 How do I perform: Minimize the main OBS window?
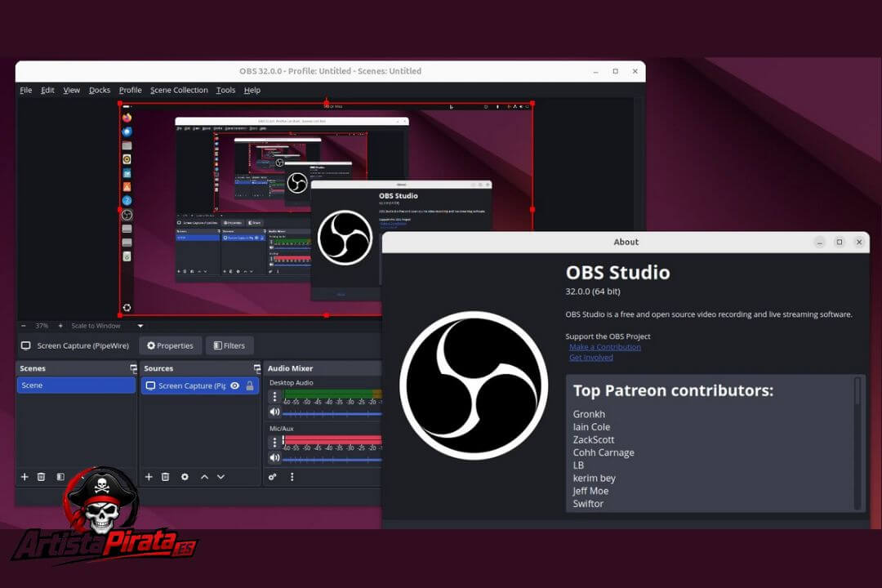click(595, 72)
